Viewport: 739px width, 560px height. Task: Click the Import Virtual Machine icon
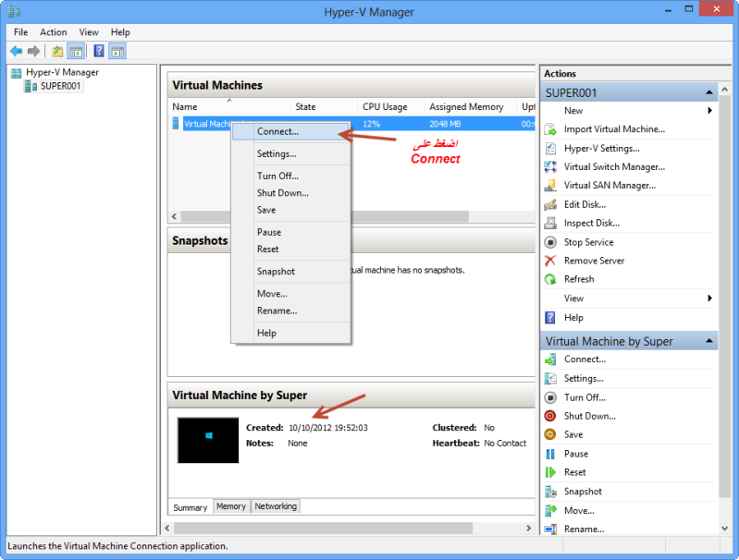coord(550,129)
